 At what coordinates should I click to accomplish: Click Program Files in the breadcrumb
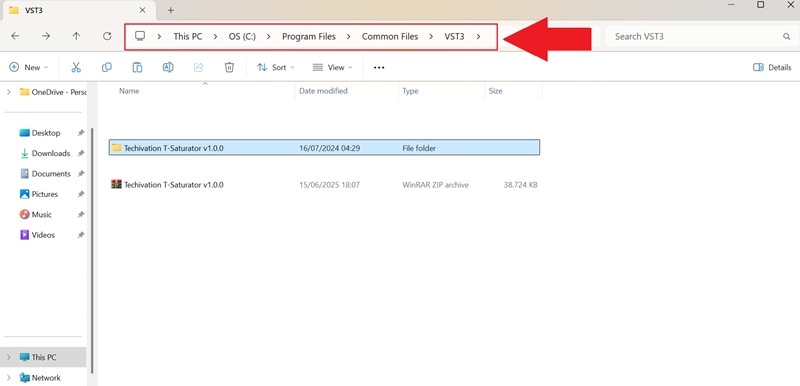tap(309, 37)
